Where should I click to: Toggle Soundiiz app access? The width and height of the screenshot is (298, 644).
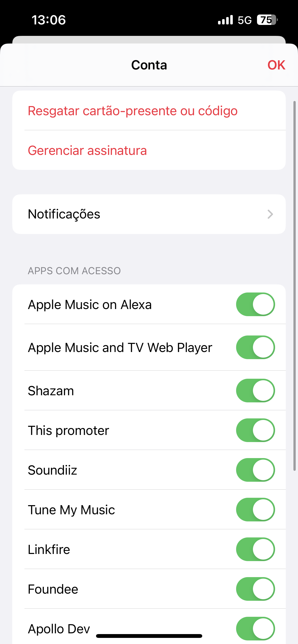[x=255, y=470]
